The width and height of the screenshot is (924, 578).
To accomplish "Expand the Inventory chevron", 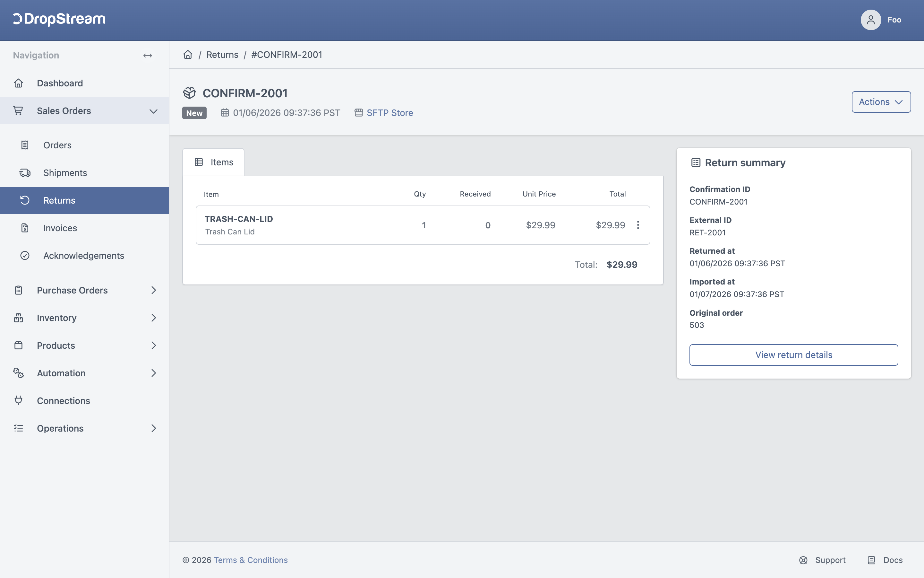I will coord(153,318).
